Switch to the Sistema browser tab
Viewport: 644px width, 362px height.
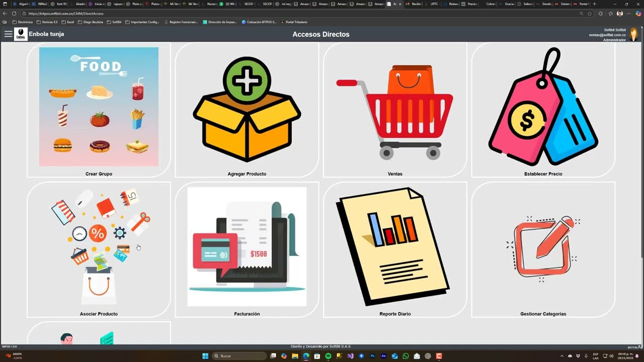tap(563, 4)
